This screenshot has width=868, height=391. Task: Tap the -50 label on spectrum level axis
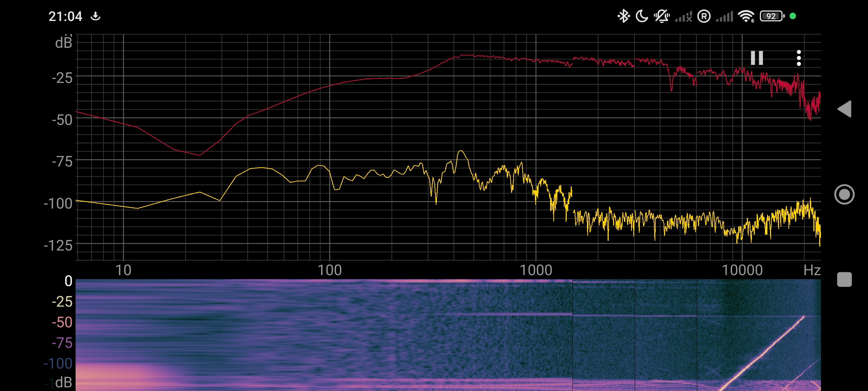(62, 120)
